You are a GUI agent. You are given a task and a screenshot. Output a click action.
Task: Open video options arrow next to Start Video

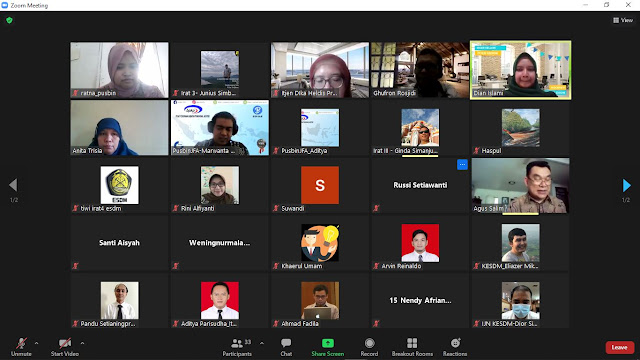[82, 343]
